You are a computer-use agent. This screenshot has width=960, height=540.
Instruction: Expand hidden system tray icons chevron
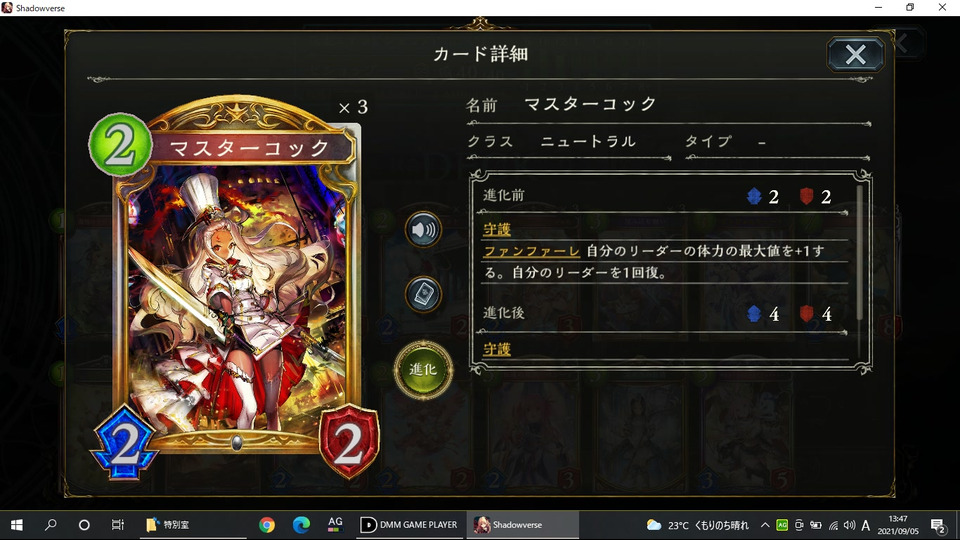(x=765, y=525)
